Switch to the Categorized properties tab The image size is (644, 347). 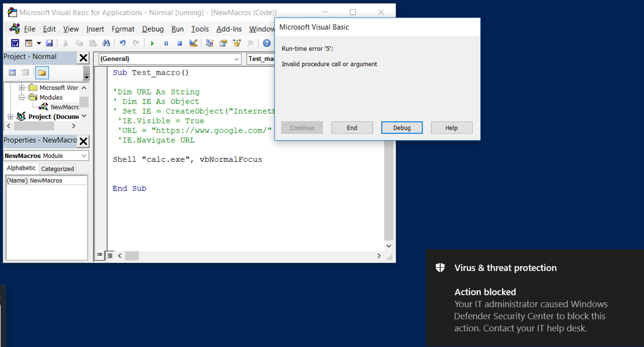(x=58, y=169)
